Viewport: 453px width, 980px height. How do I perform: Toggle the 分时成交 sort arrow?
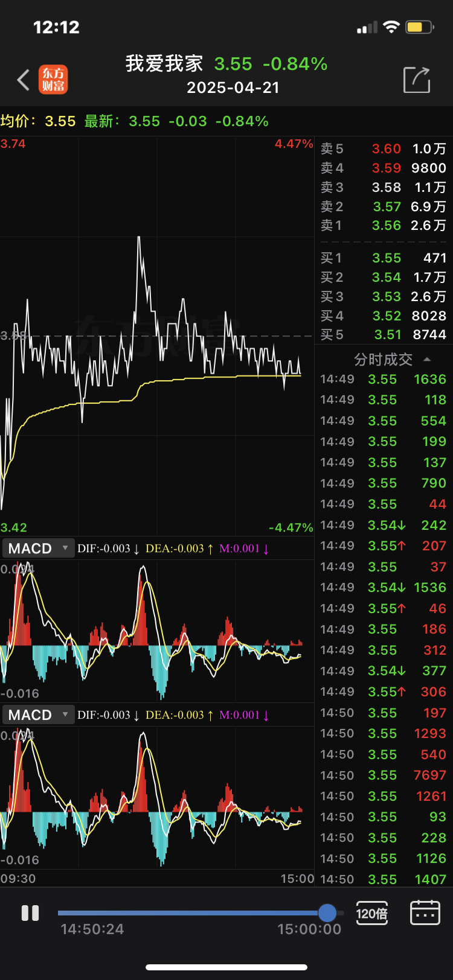[427, 360]
